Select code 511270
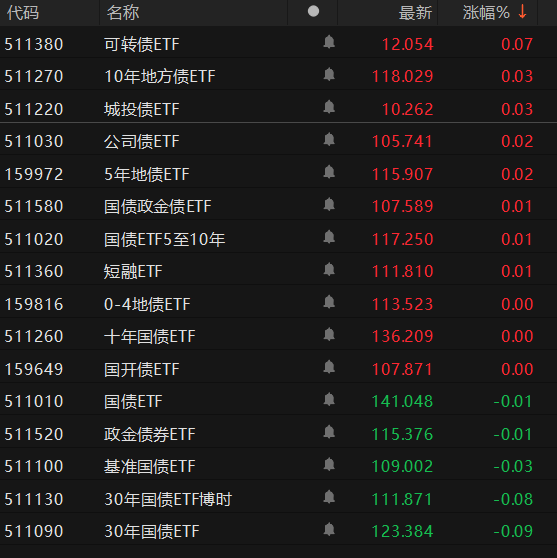This screenshot has height=558, width=557. 34,77
